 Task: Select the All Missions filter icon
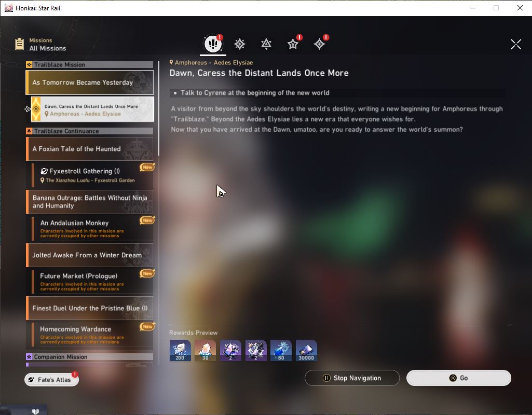click(213, 44)
